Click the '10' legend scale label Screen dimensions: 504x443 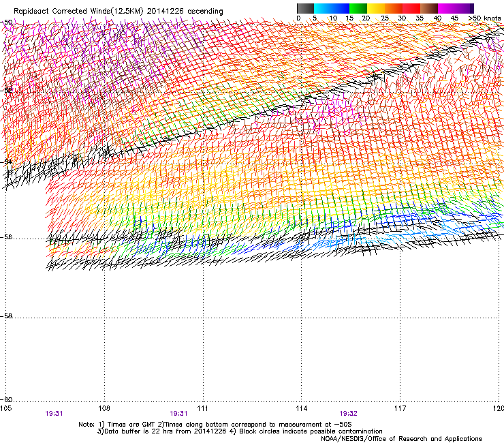(333, 18)
